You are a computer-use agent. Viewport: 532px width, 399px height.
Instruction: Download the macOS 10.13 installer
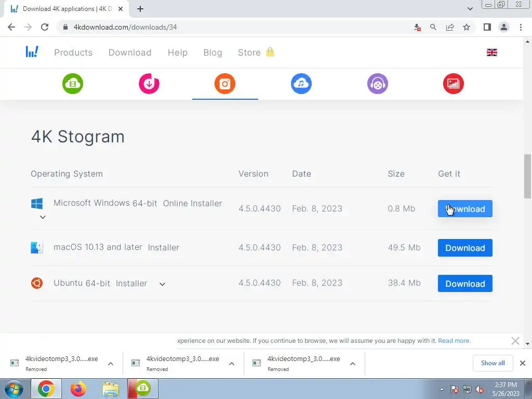click(465, 248)
